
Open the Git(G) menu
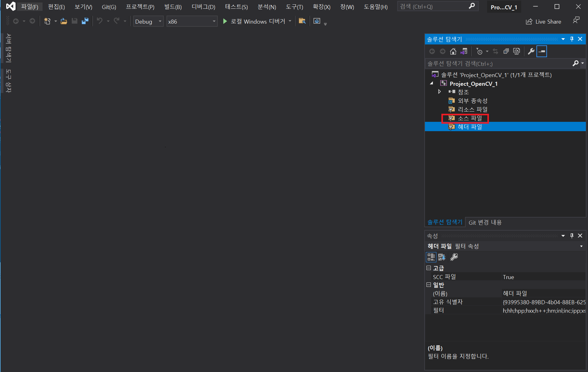pos(109,7)
